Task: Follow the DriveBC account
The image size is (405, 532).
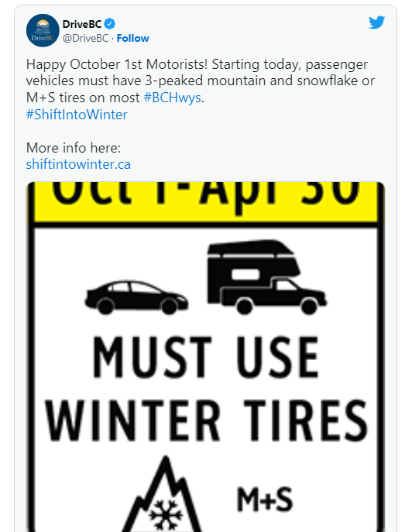Action: [132, 38]
